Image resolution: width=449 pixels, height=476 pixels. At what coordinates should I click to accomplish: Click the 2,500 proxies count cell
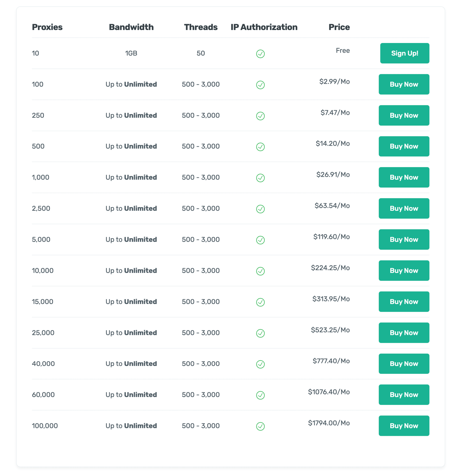point(41,209)
